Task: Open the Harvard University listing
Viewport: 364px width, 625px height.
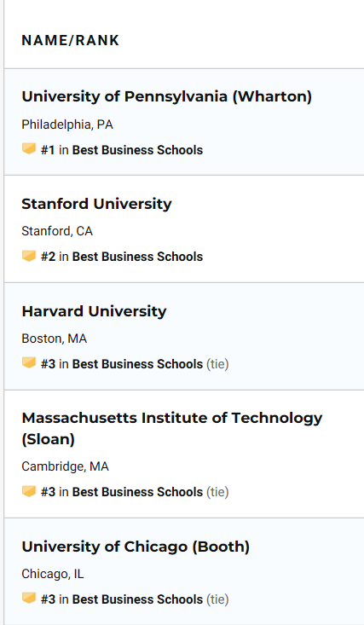Action: pos(94,311)
